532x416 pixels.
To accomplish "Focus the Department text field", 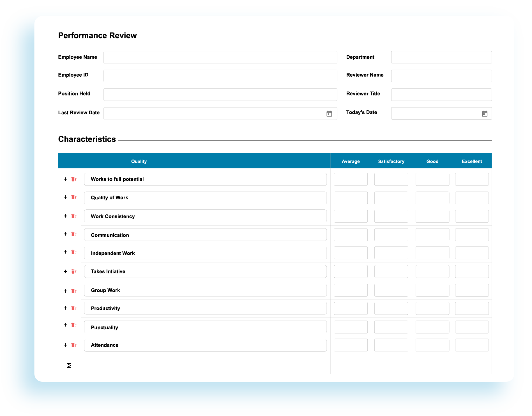I will click(x=441, y=57).
